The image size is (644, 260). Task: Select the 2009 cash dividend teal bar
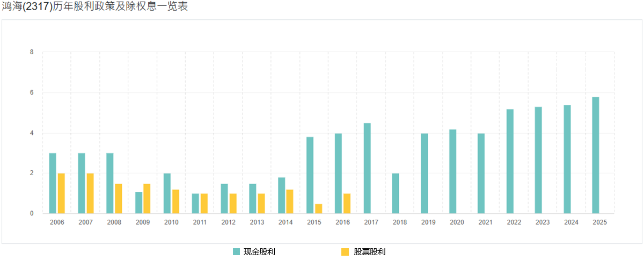pyautogui.click(x=138, y=203)
